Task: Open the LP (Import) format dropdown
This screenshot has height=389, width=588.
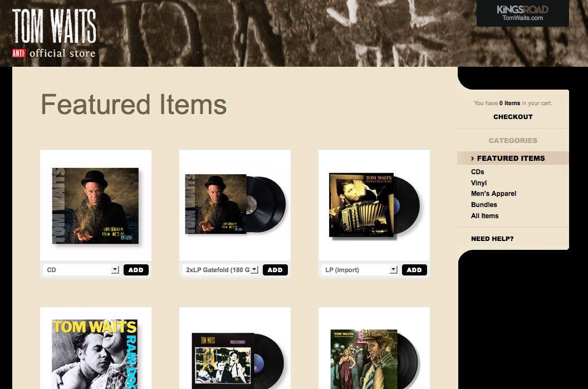Action: point(360,270)
